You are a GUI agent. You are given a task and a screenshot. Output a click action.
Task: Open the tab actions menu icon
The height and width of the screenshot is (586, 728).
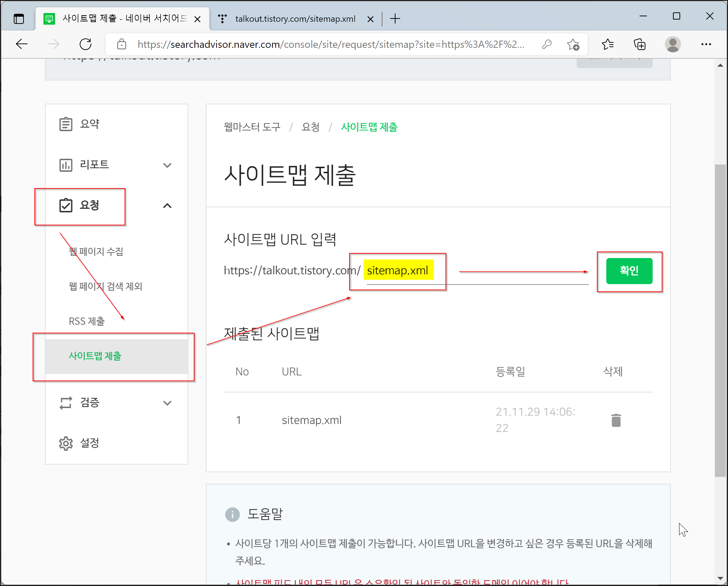[19, 18]
